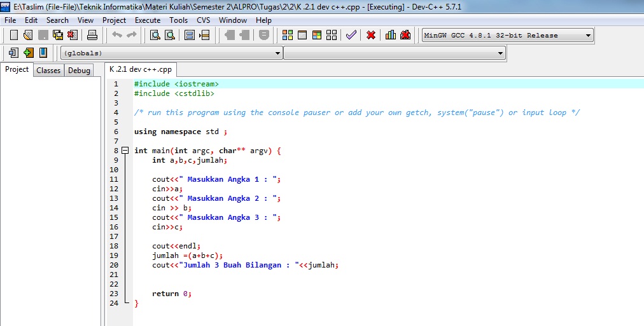The image size is (644, 326).
Task: Click the Profile Analysis bar chart icon
Action: [391, 35]
